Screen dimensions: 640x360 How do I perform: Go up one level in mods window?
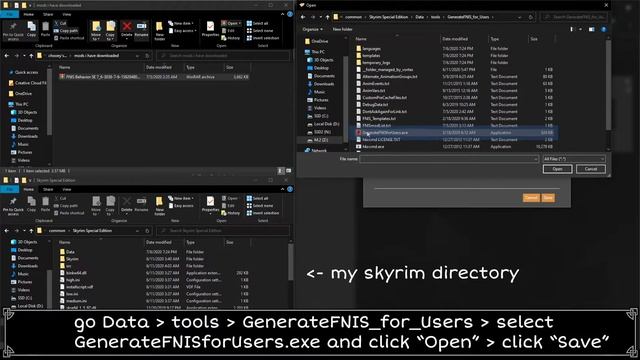(31, 56)
